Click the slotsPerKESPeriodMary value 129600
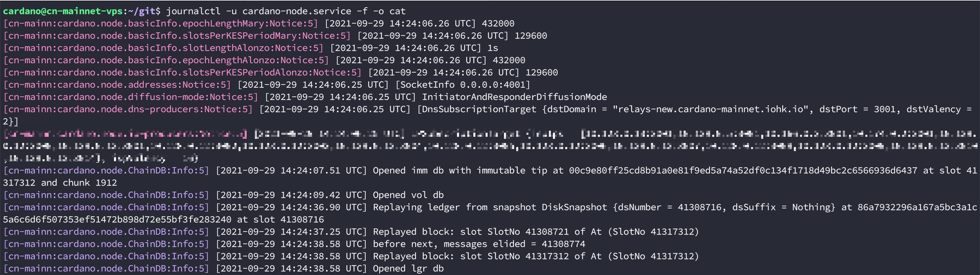 (x=531, y=36)
